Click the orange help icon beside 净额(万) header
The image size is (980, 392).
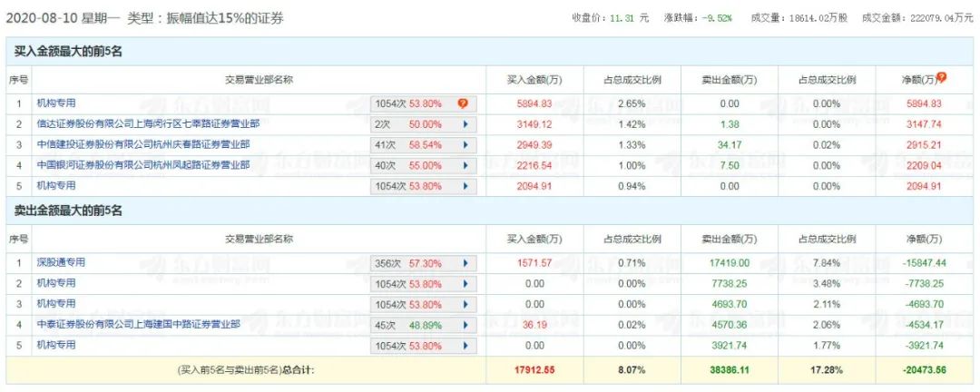click(x=942, y=78)
